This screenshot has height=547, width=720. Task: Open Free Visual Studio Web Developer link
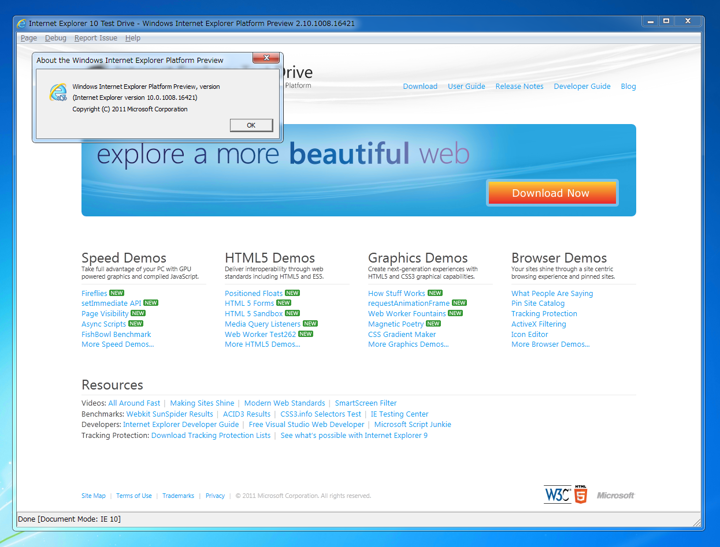(306, 424)
